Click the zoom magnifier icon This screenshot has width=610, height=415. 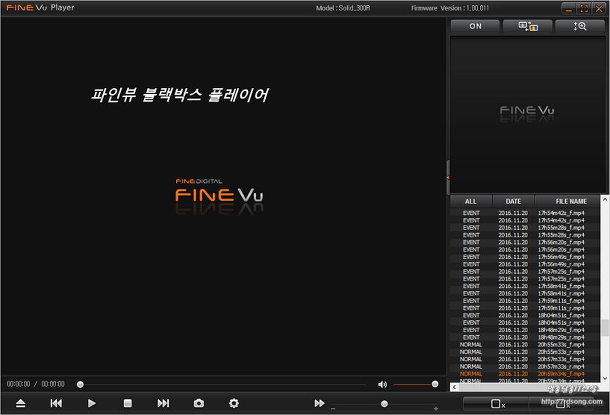[580, 27]
